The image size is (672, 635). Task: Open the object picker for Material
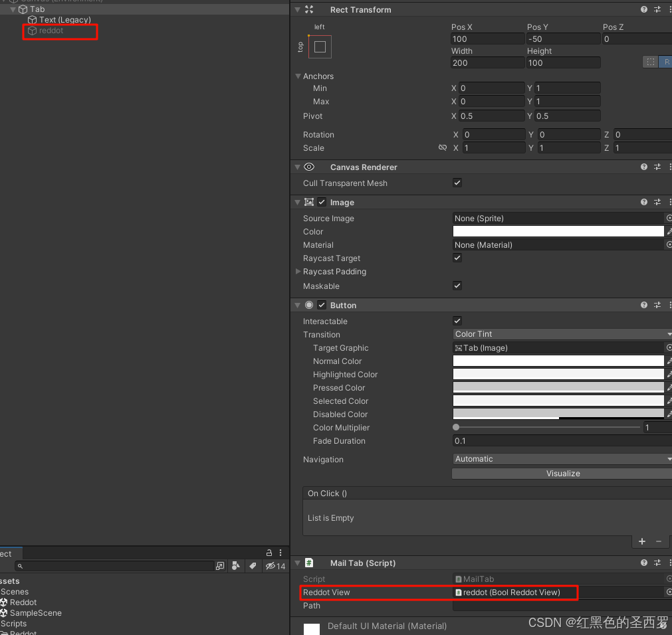pyautogui.click(x=669, y=245)
